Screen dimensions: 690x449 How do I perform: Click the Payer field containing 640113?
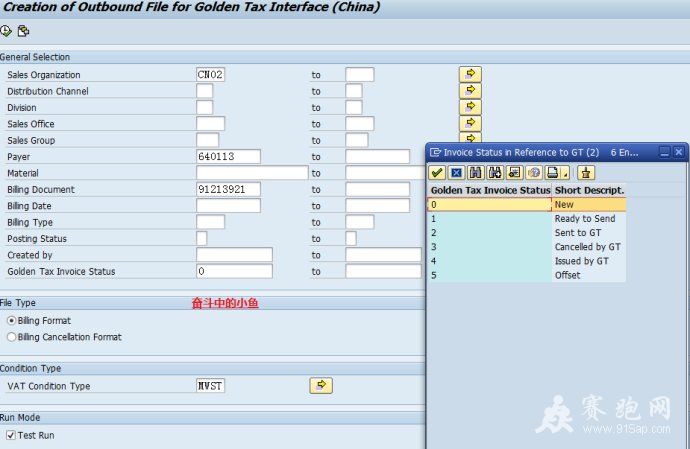point(228,156)
